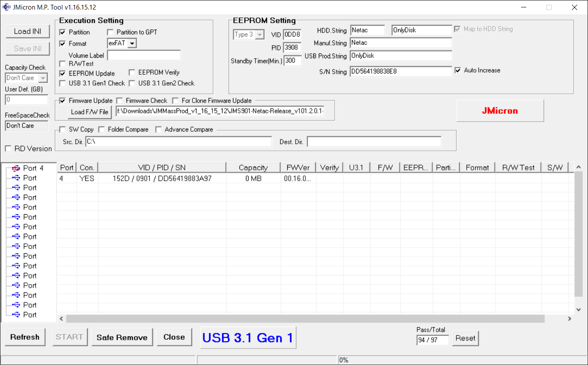Click the Verify column header
The height and width of the screenshot is (365, 588).
pyautogui.click(x=329, y=167)
